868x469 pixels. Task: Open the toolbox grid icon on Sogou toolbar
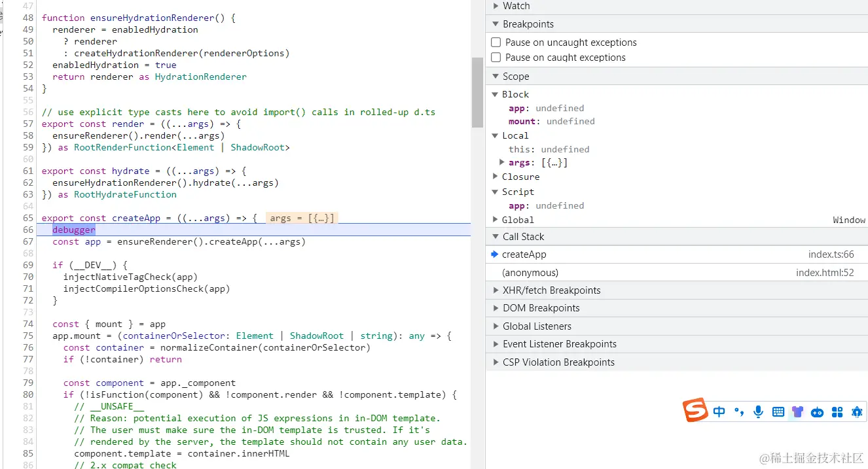pyautogui.click(x=837, y=411)
